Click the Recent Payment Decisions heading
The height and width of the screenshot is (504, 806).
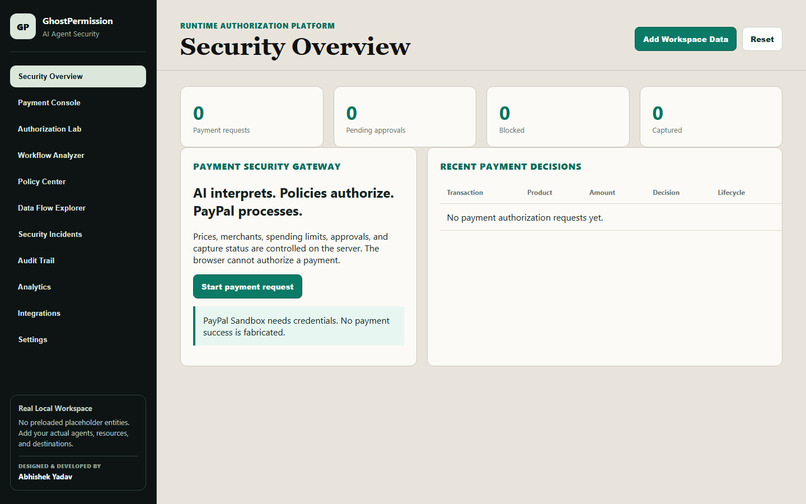(510, 167)
